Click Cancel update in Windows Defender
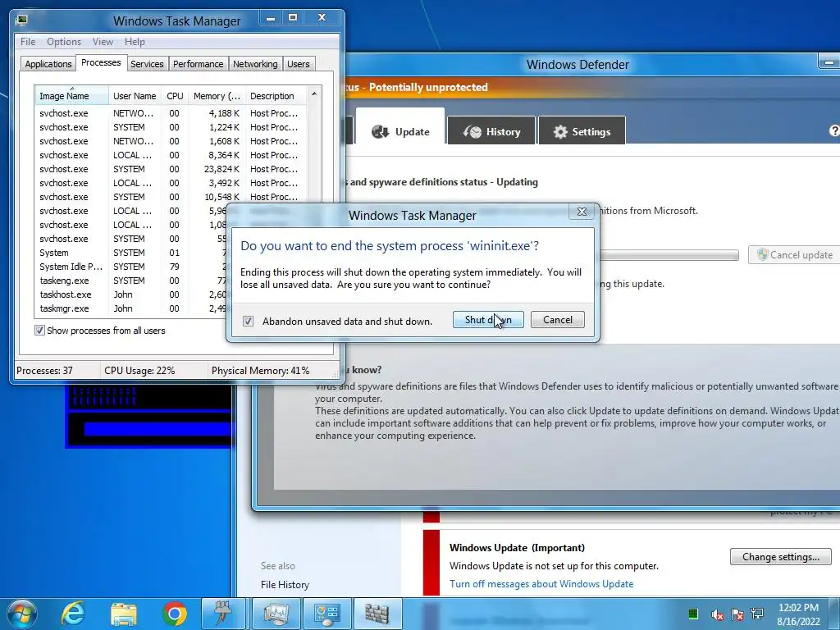This screenshot has height=630, width=840. point(794,255)
